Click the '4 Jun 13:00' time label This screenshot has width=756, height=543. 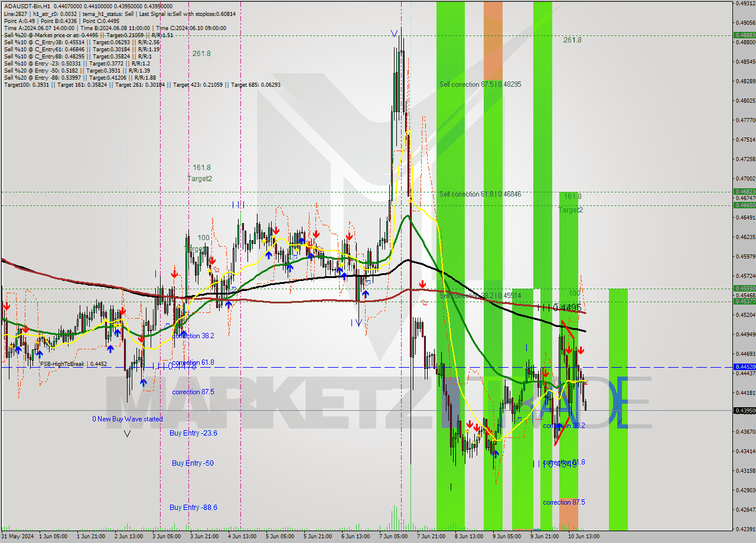(x=242, y=537)
